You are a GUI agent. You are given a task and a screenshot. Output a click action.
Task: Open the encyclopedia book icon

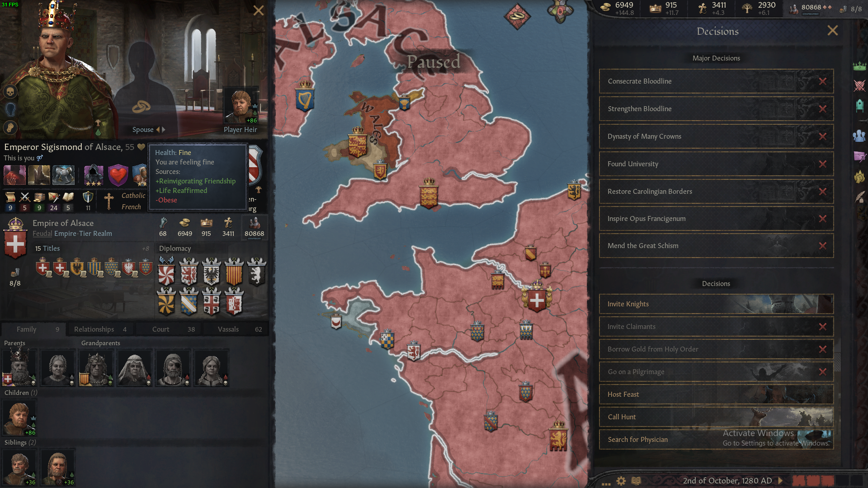point(636,481)
